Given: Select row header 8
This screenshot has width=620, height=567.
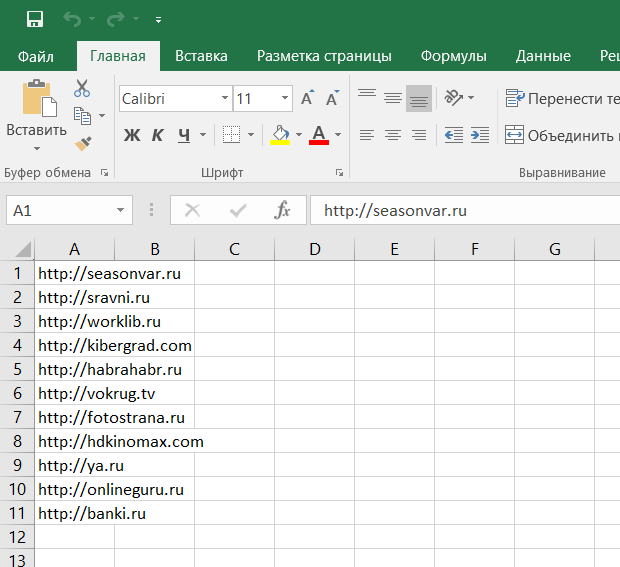Looking at the screenshot, I should (x=17, y=441).
